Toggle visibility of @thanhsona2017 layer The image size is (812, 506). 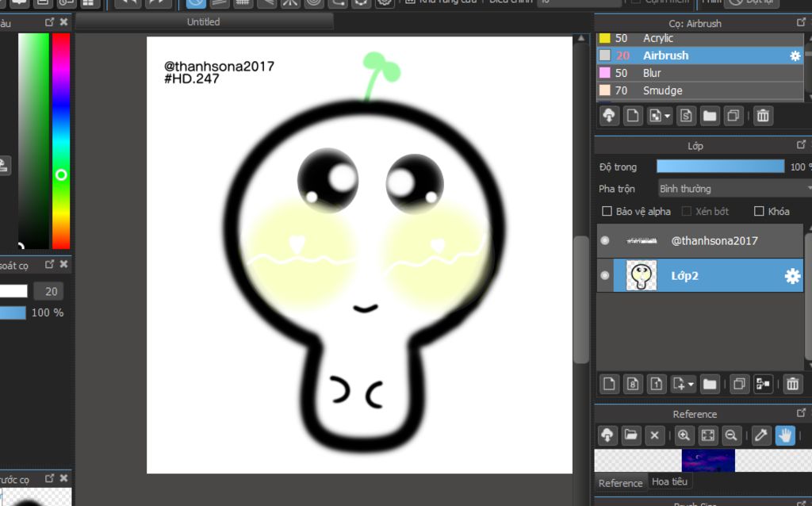pos(605,241)
